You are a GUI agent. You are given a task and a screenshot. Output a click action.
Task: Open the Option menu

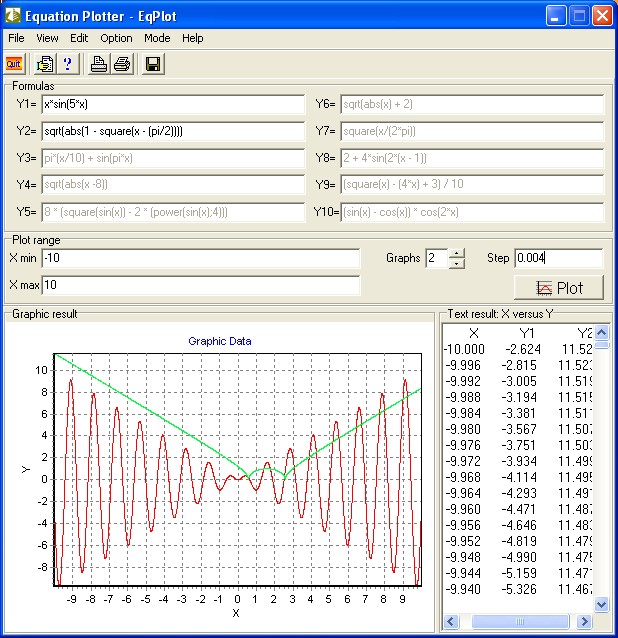point(116,38)
